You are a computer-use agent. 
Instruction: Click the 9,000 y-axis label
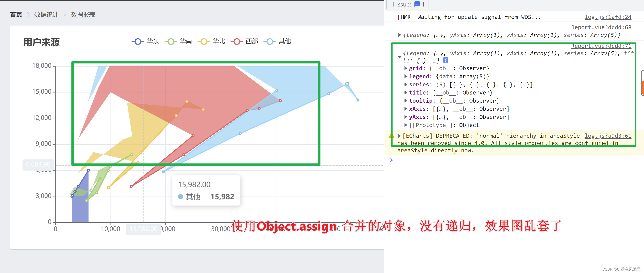point(43,144)
